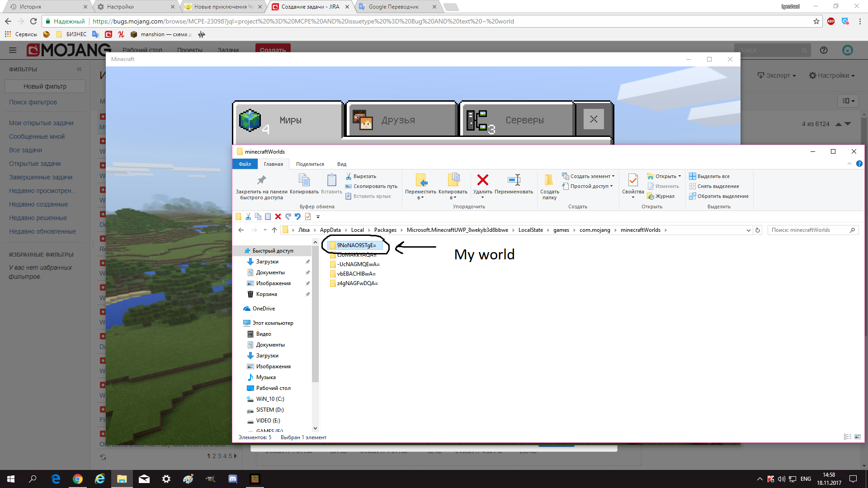Expand the address bar history dropdown
Screen dimensions: 868x488
pos(748,230)
